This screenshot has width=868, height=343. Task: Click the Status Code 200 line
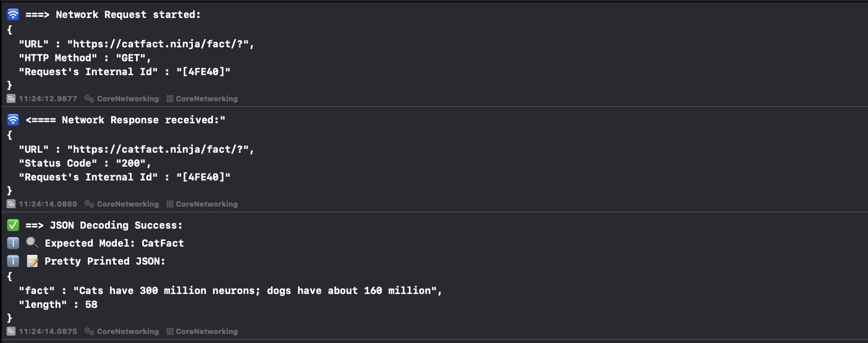point(85,163)
